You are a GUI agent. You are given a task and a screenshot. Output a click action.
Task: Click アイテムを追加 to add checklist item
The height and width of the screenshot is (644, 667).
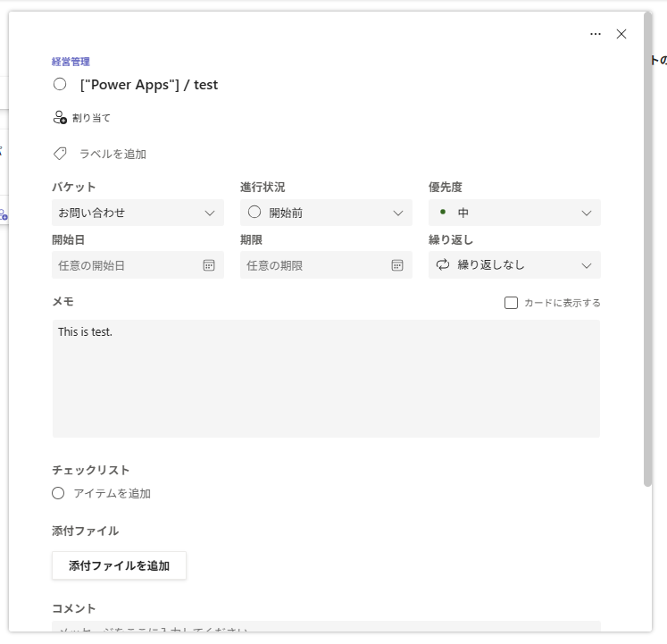tap(113, 493)
